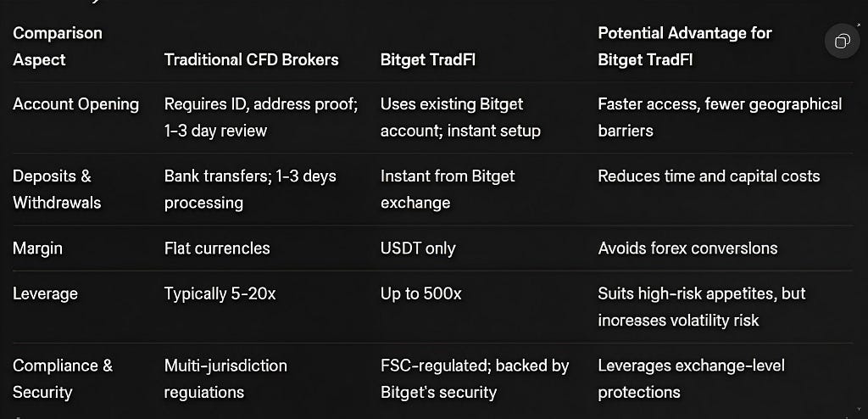Select the 'Typically 5-20x' leverage cell
This screenshot has width=868, height=419.
(220, 293)
